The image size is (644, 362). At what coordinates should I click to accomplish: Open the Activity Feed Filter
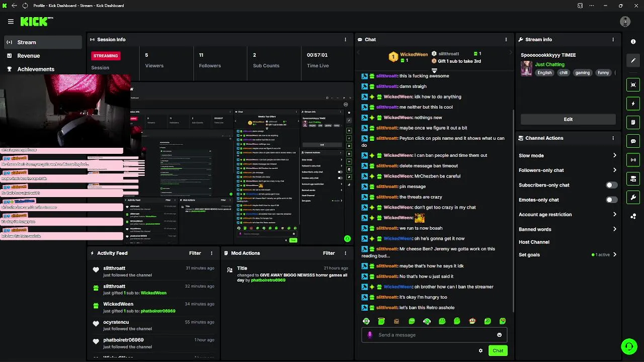pyautogui.click(x=195, y=253)
